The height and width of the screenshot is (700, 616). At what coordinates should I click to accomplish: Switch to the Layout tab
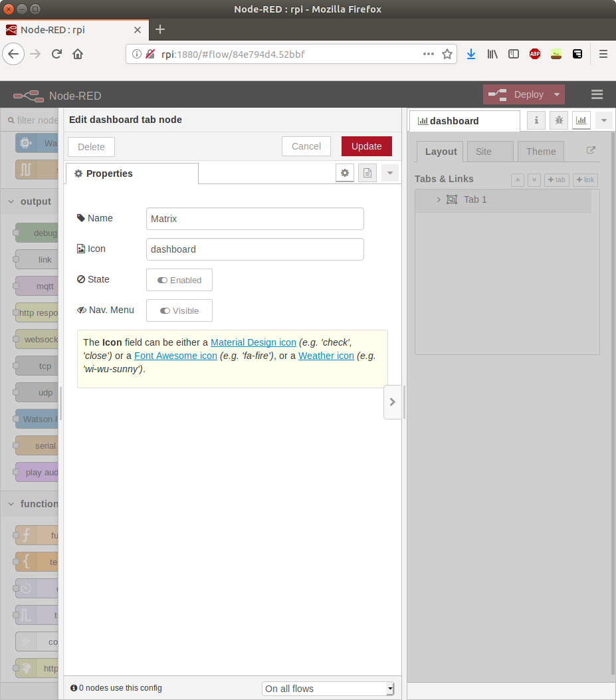pos(441,152)
